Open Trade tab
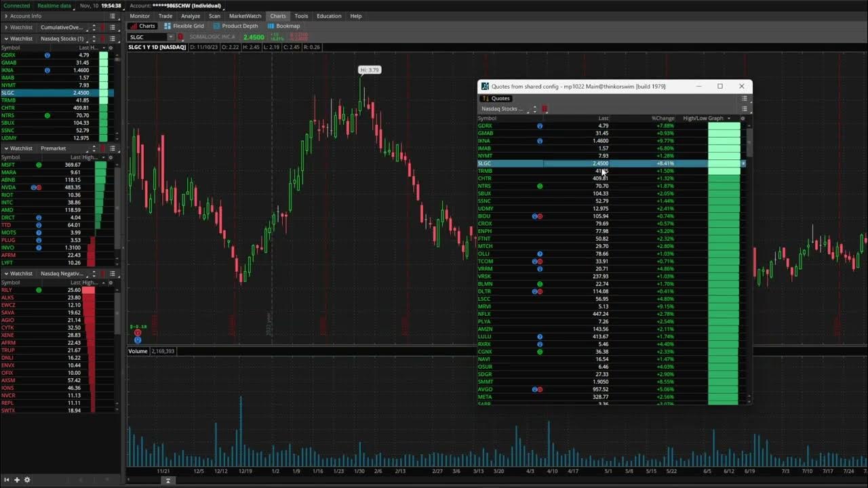This screenshot has width=868, height=488. coord(165,16)
